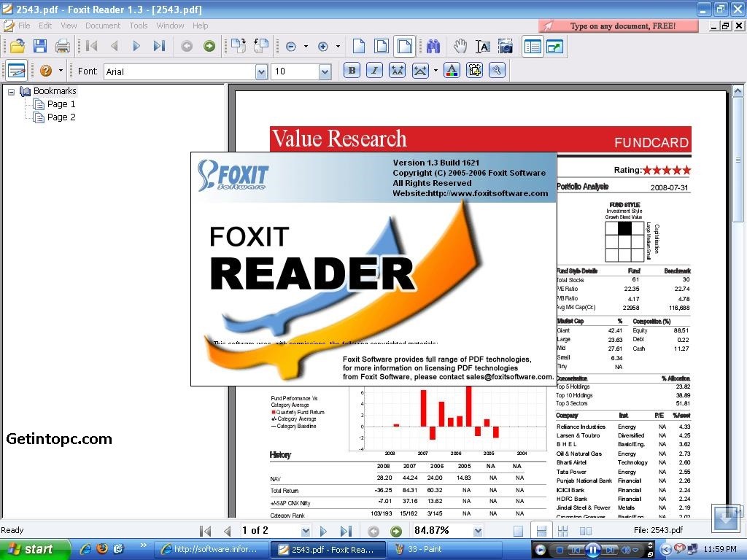Select Facing pages layout in status bar
Screen dimensions: 747x560
(586, 531)
